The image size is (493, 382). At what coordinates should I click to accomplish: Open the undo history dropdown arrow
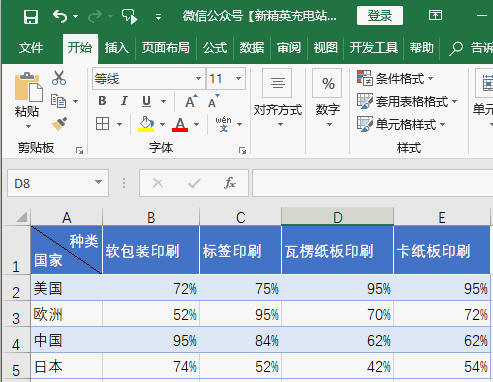coord(76,16)
